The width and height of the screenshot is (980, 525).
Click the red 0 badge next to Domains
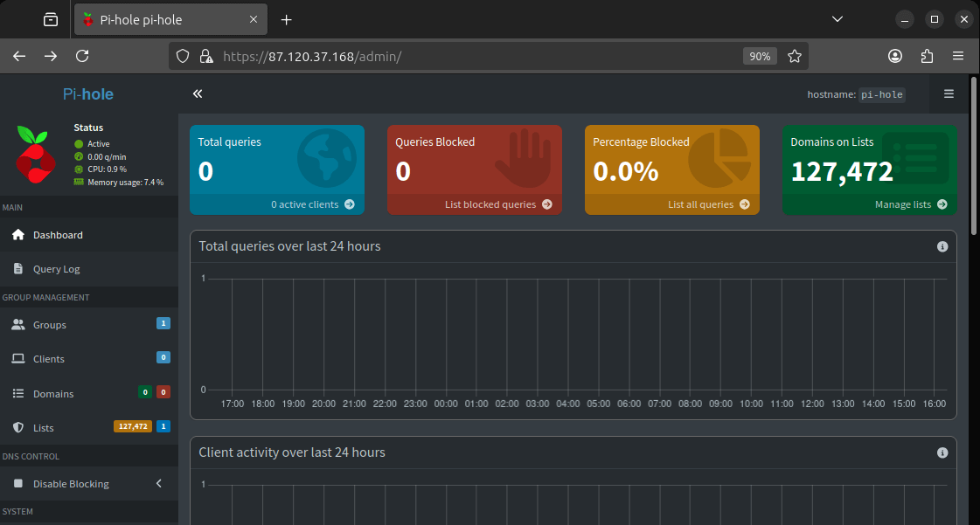pos(163,392)
